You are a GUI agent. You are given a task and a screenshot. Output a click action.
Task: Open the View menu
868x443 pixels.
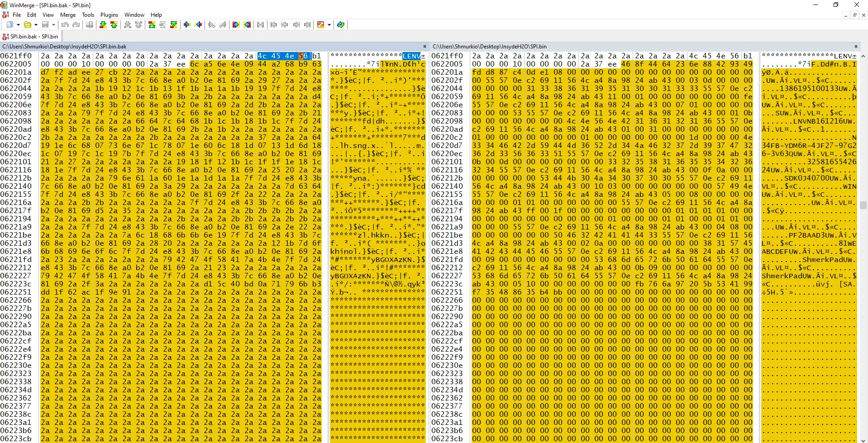pyautogui.click(x=48, y=15)
